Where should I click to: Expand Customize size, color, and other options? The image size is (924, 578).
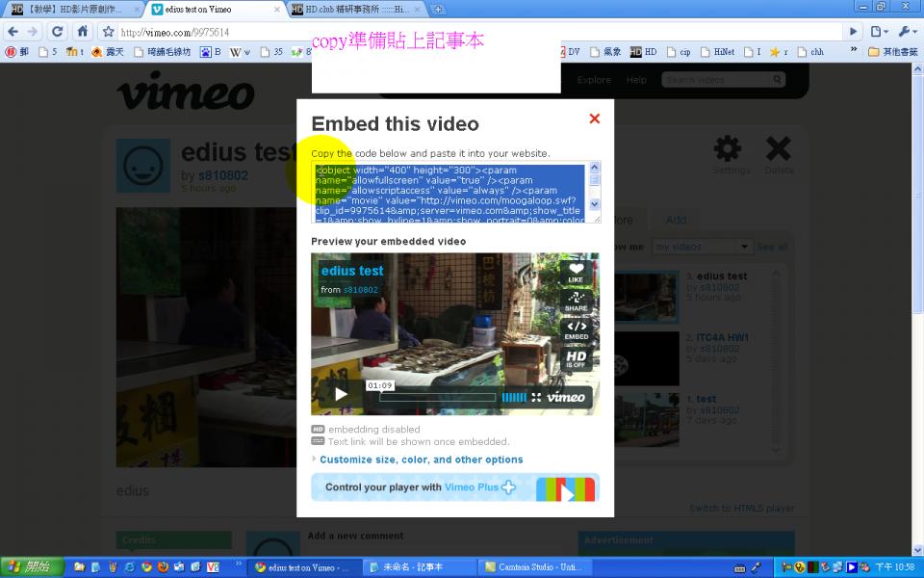(x=421, y=460)
